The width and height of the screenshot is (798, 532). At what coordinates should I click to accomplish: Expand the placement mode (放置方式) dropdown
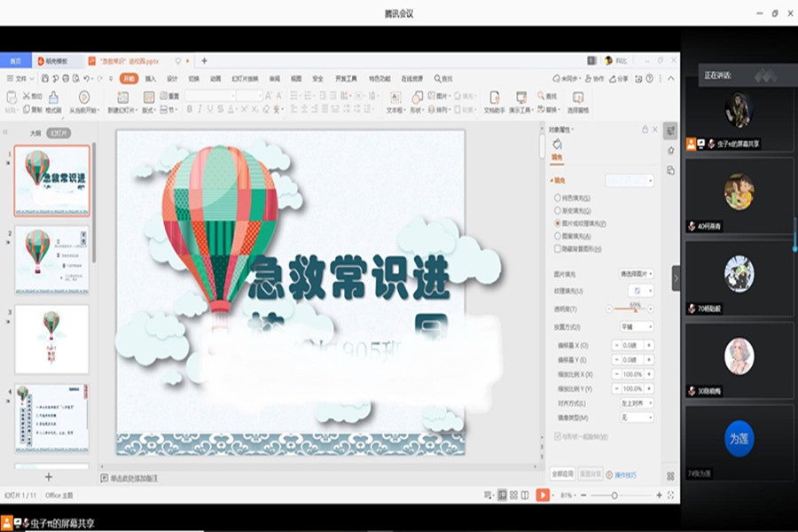[637, 326]
